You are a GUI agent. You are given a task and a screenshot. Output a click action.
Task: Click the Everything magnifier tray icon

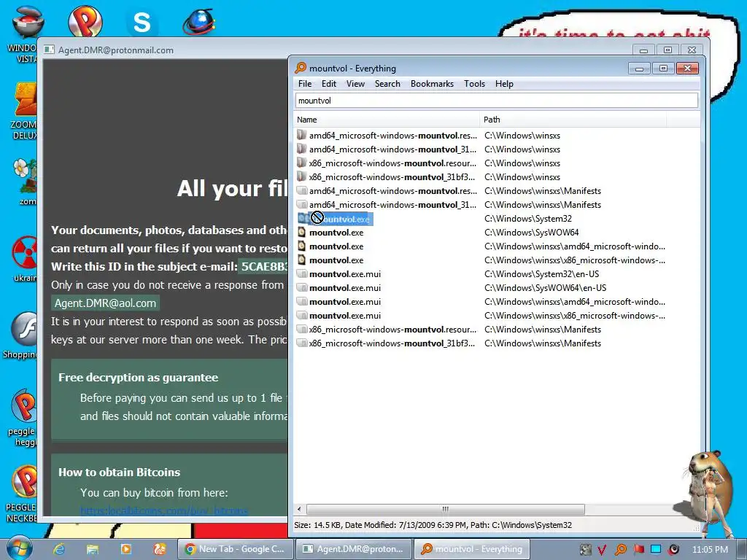pyautogui.click(x=620, y=550)
